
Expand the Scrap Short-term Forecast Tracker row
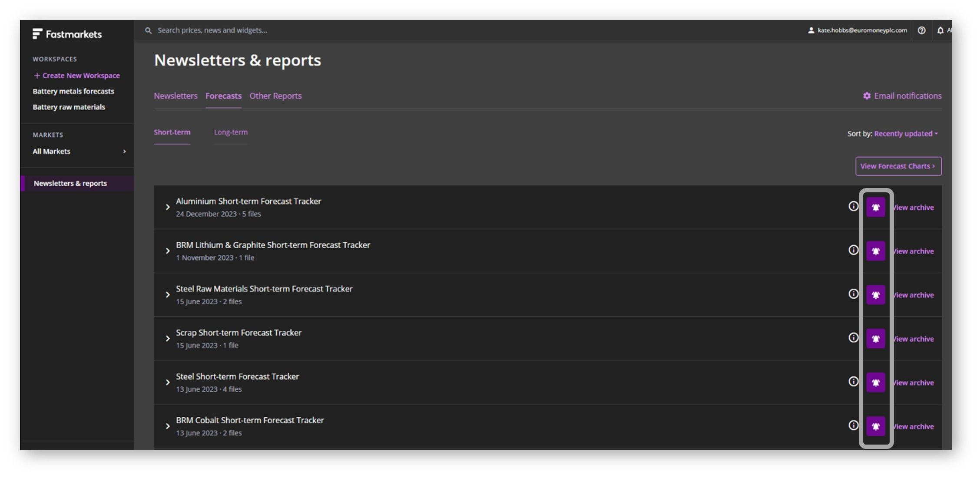coord(168,339)
